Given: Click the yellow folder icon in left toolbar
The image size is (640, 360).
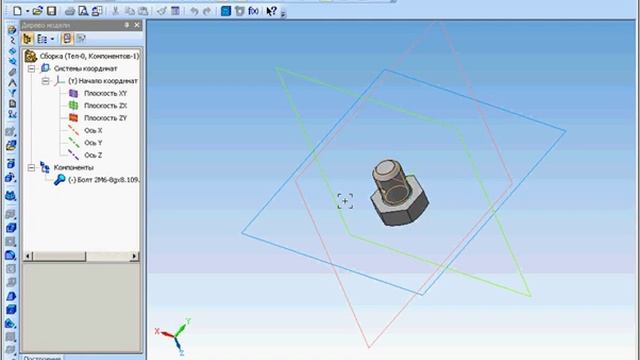Looking at the screenshot, I should [x=11, y=145].
